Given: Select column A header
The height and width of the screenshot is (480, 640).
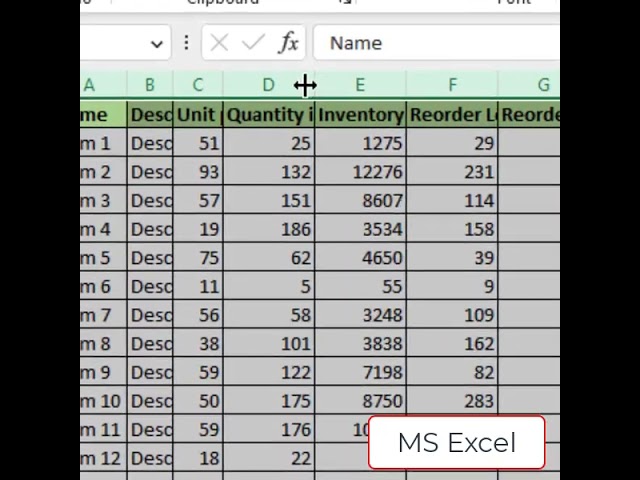Looking at the screenshot, I should pyautogui.click(x=104, y=85).
